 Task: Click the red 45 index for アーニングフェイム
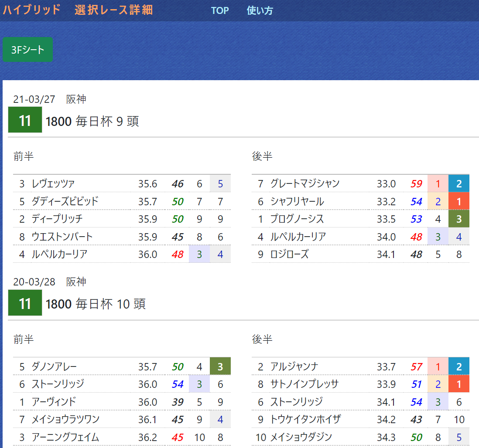178,437
